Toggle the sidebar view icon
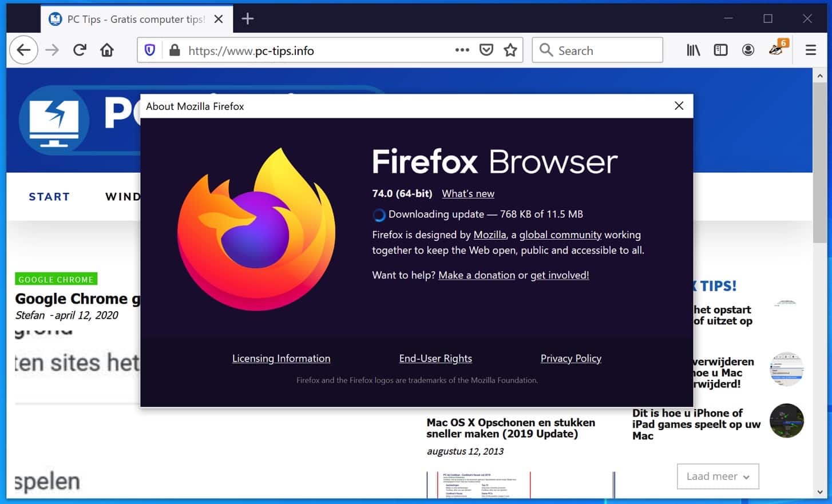The height and width of the screenshot is (504, 832). (x=720, y=50)
